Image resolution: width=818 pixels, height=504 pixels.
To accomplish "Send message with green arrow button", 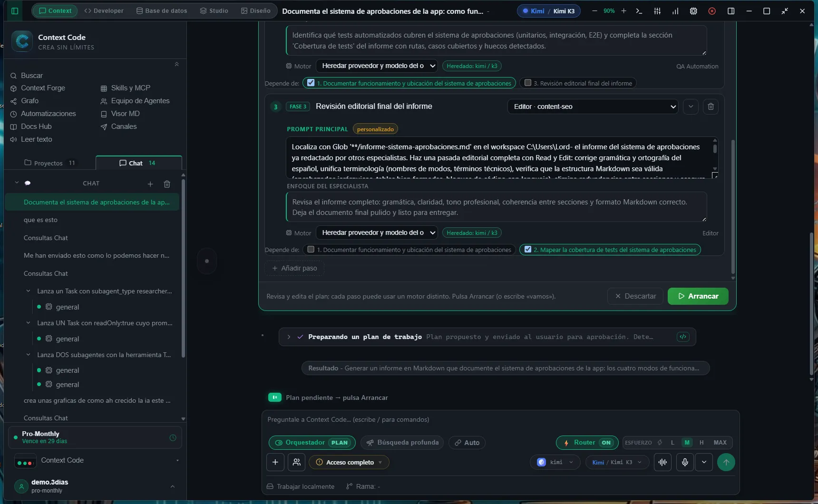I will tap(726, 462).
